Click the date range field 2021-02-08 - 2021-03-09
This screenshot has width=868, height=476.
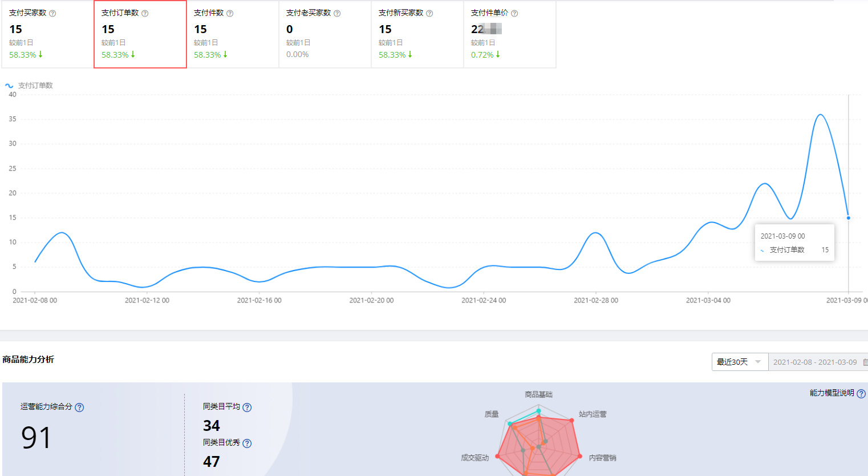(818, 362)
